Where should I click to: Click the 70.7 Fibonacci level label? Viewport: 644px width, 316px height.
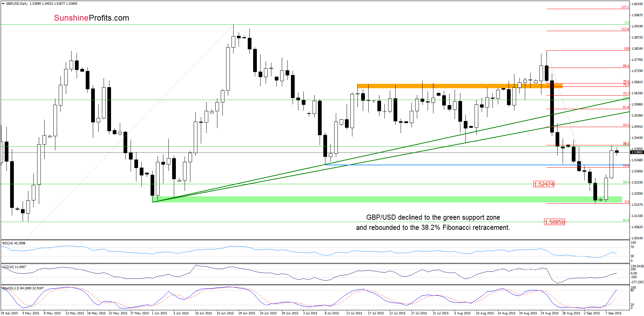tap(626, 94)
